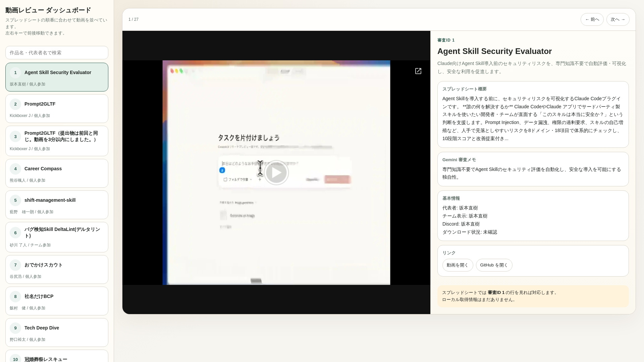
Task: Click the 動画を開く link button
Action: point(458,265)
